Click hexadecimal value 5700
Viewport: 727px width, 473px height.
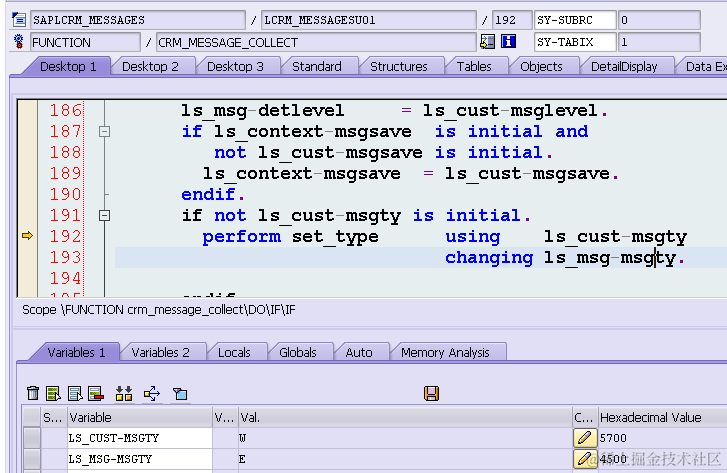613,438
